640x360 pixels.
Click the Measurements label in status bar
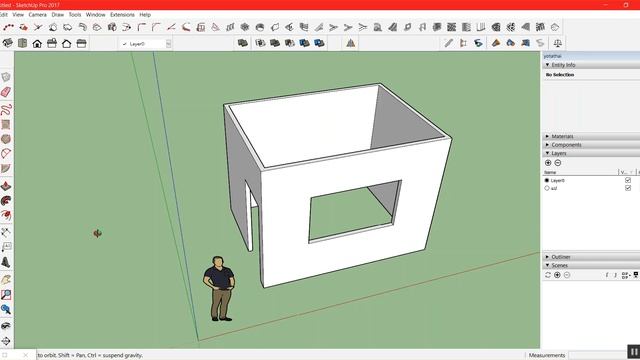pos(547,355)
